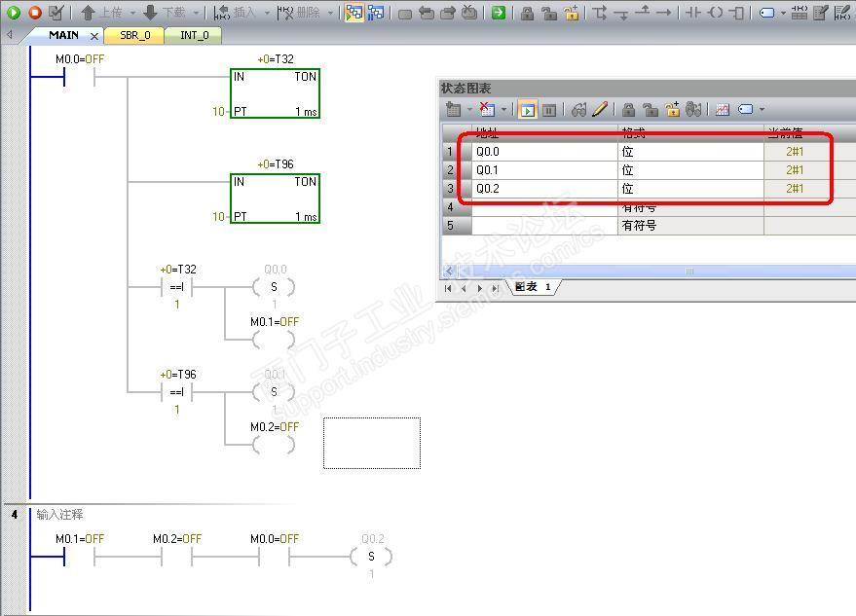The image size is (856, 616).
Task: Toggle network comments icon
Action: [x=842, y=12]
